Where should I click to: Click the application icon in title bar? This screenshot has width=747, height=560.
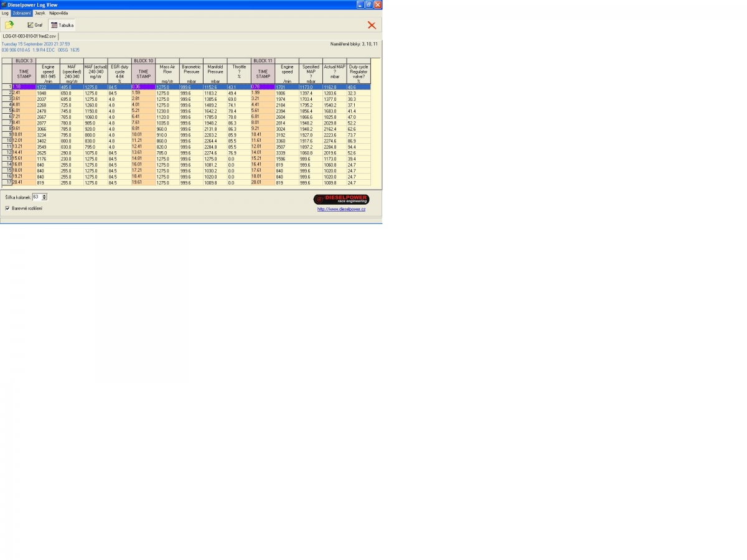pos(4,4)
